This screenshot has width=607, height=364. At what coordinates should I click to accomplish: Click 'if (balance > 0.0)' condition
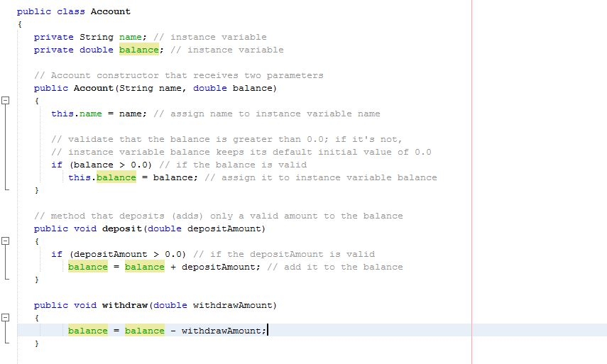click(102, 165)
